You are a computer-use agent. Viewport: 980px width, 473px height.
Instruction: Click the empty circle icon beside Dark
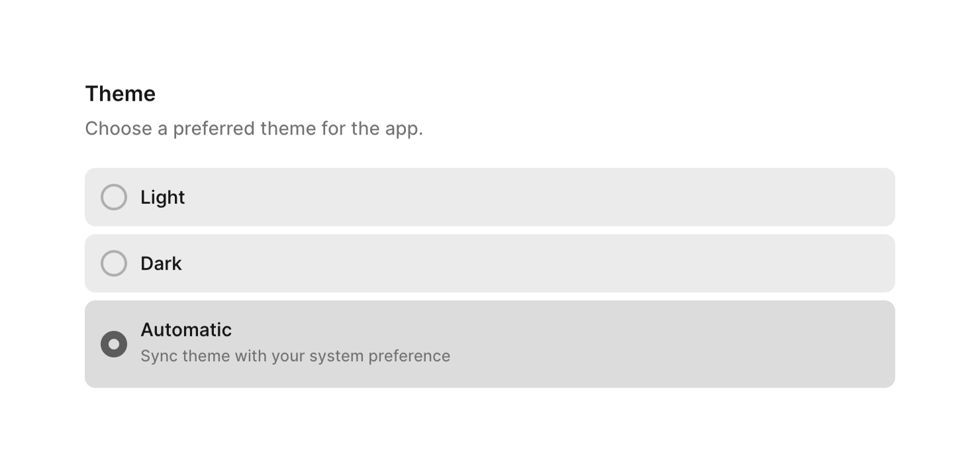point(114,264)
